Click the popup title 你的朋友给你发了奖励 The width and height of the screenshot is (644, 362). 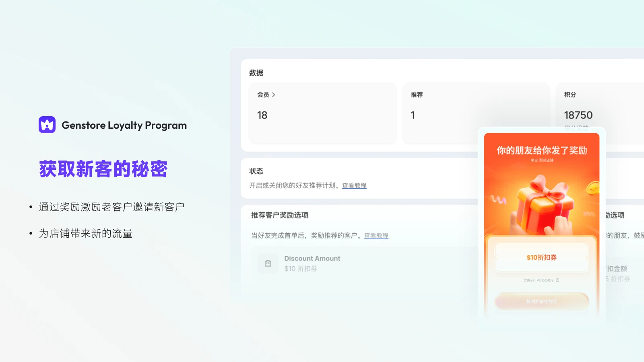(542, 150)
